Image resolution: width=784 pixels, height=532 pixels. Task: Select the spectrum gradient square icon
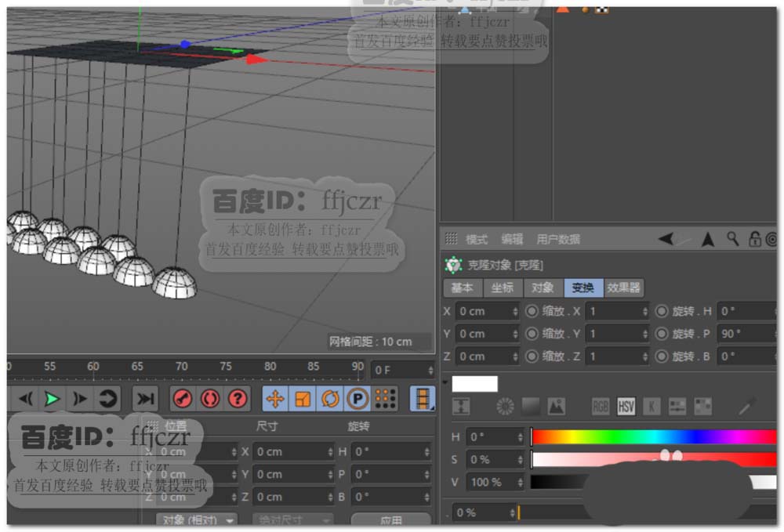(x=531, y=406)
